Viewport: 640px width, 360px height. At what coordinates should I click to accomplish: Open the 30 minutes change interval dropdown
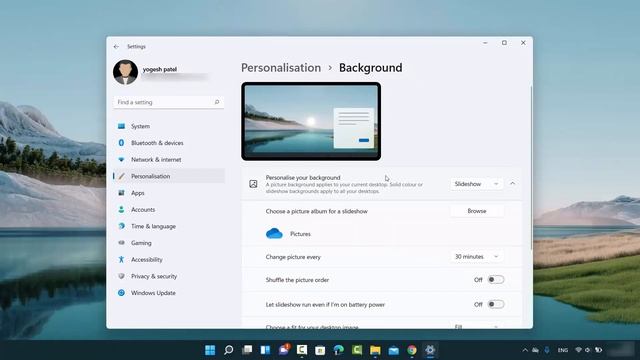(476, 257)
